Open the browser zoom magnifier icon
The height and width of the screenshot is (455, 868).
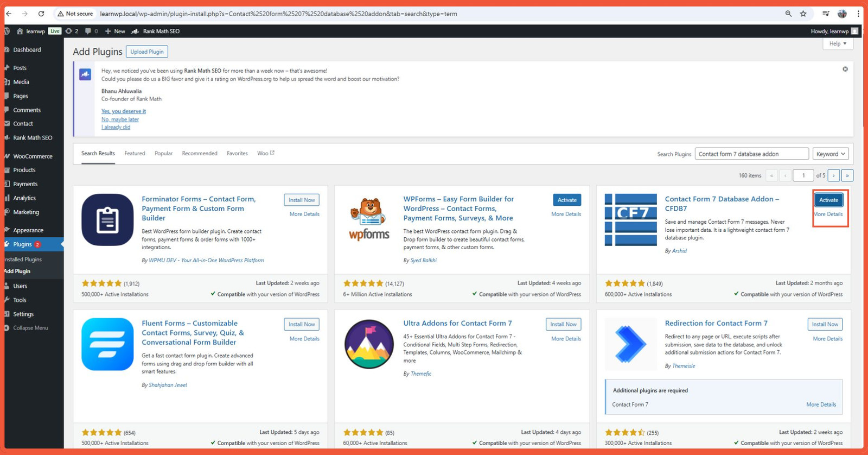point(788,14)
